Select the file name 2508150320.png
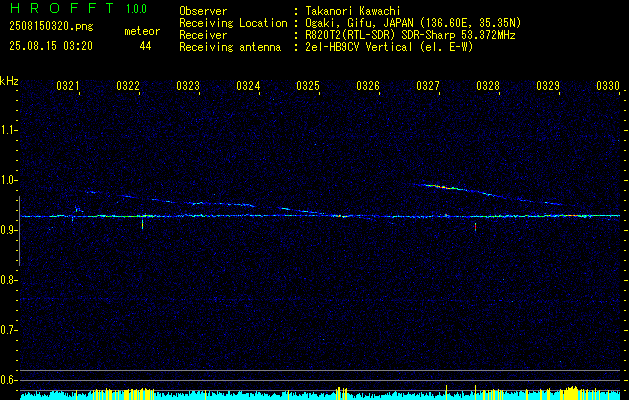629x400 pixels. pos(51,27)
